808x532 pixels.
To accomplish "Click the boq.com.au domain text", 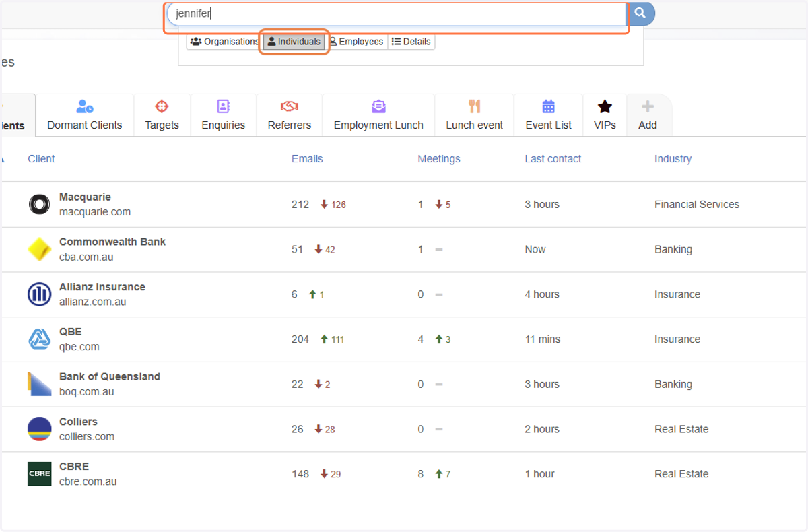I will tap(87, 392).
